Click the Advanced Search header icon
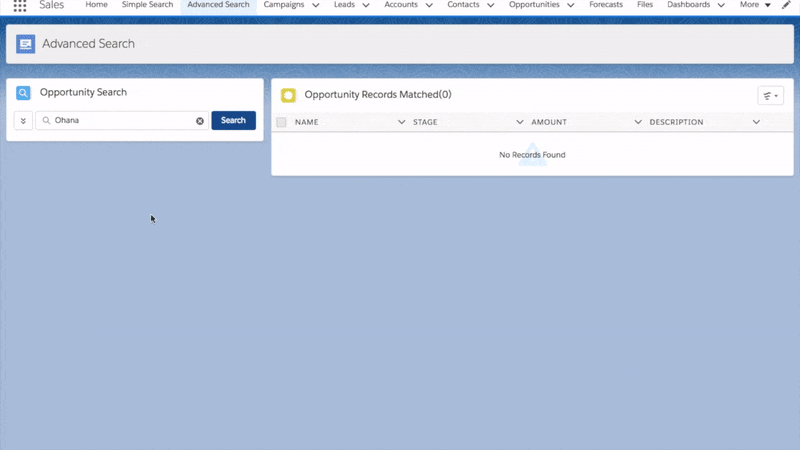Screen dimensions: 800x450 (26, 44)
